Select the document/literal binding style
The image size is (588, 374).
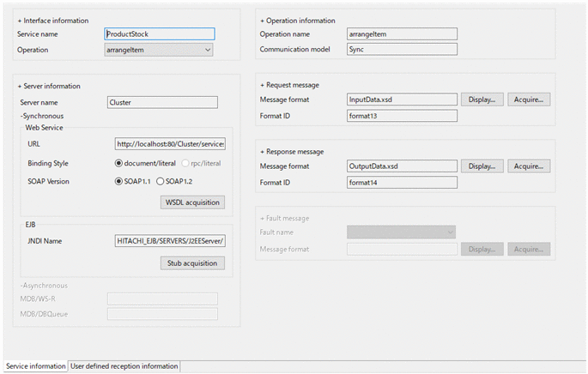coord(119,162)
